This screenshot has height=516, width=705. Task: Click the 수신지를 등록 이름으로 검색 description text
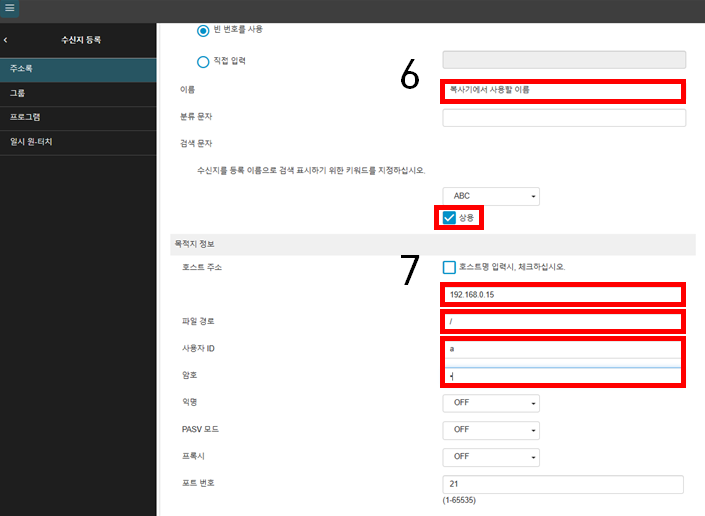point(311,170)
